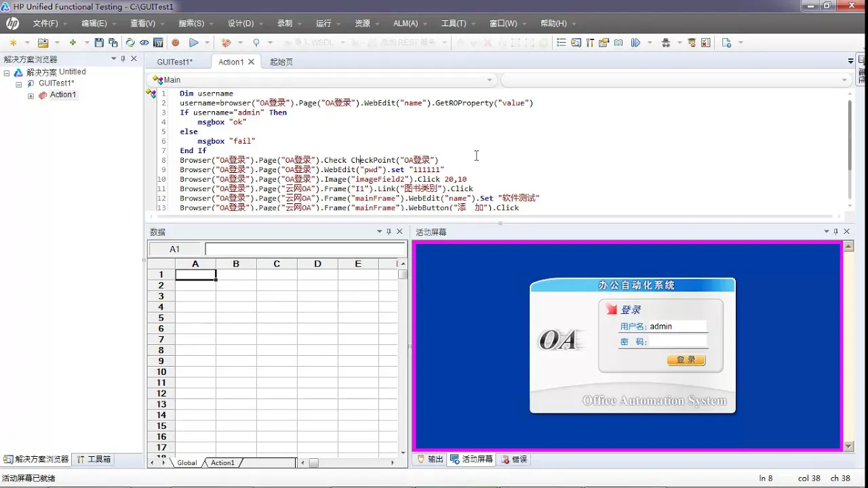This screenshot has width=868, height=488.
Task: Open the 窗口(W) menu
Action: coord(503,24)
